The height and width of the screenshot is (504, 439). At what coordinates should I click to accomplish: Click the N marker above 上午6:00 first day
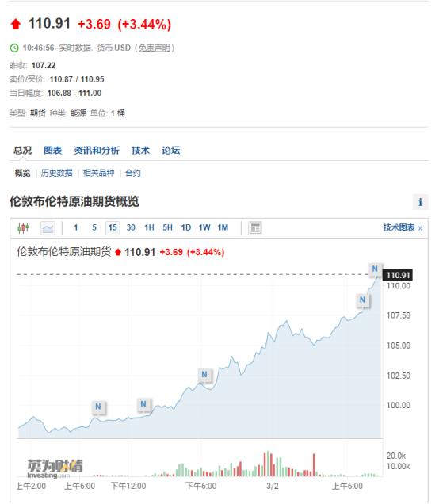click(98, 407)
